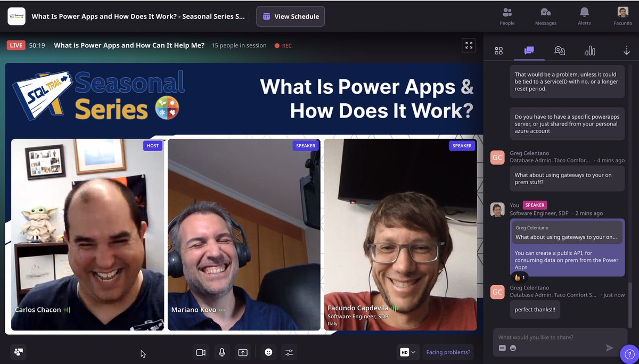Image resolution: width=639 pixels, height=364 pixels.
Task: Switch to the polls tab
Action: 590,51
